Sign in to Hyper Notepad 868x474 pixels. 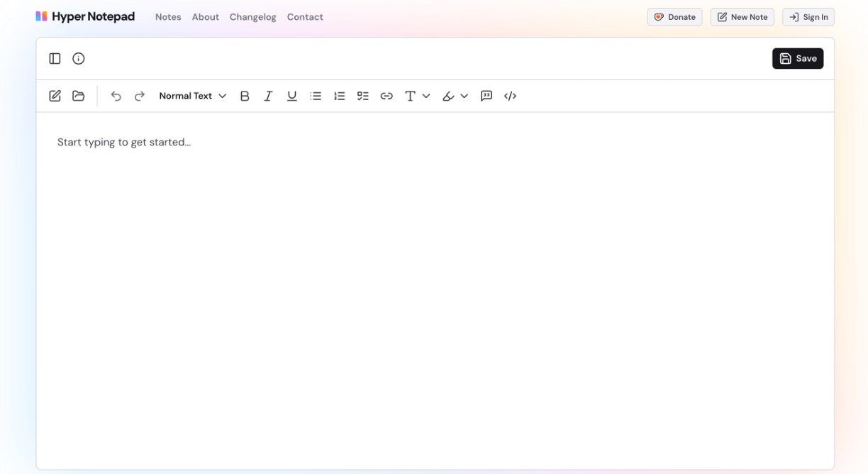click(808, 16)
